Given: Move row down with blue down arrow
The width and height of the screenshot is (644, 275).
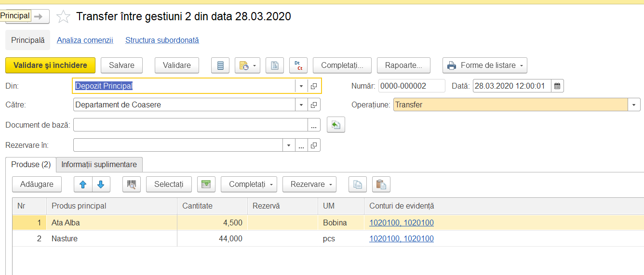Looking at the screenshot, I should click(101, 184).
